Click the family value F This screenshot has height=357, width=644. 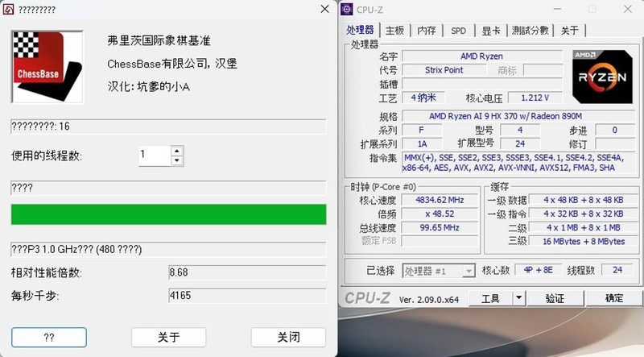(422, 130)
